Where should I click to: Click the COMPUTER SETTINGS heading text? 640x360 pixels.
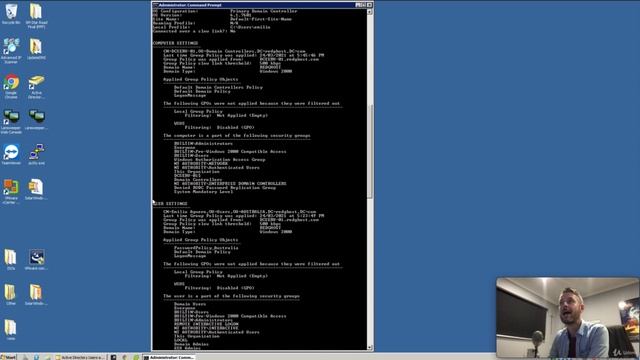pyautogui.click(x=176, y=43)
